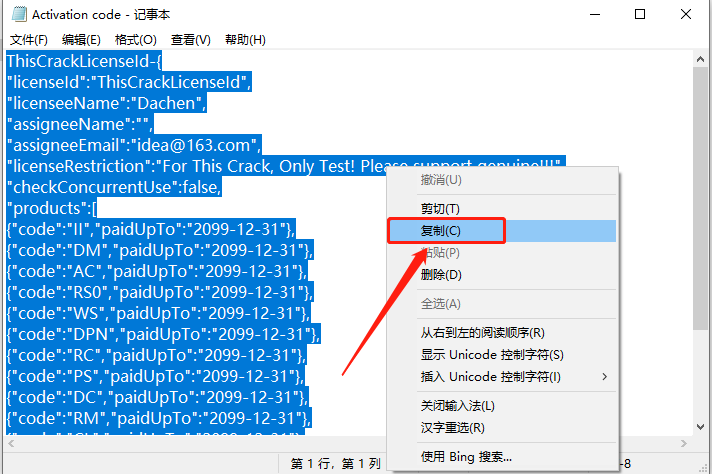
Task: Click the line with code "AC"
Action: click(x=157, y=271)
